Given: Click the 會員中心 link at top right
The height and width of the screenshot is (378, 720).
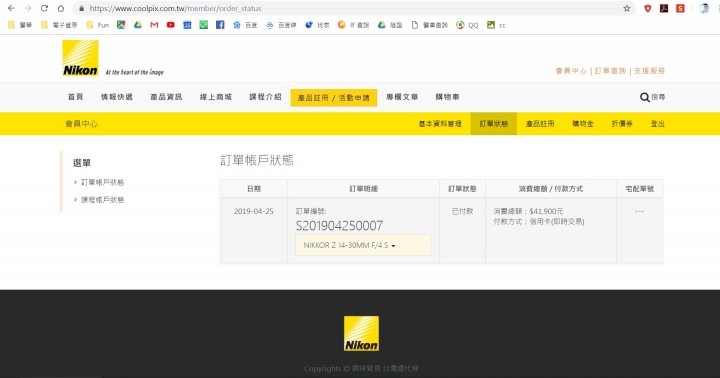Looking at the screenshot, I should [571, 71].
